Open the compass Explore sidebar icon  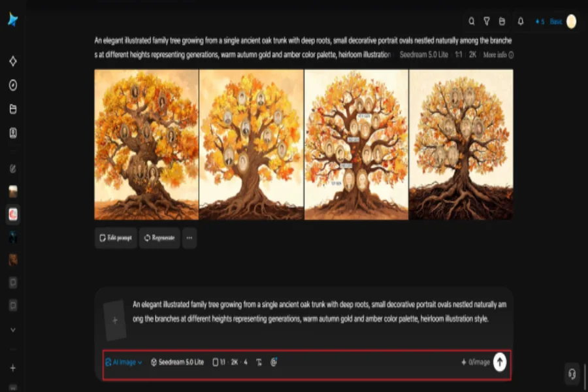point(13,85)
